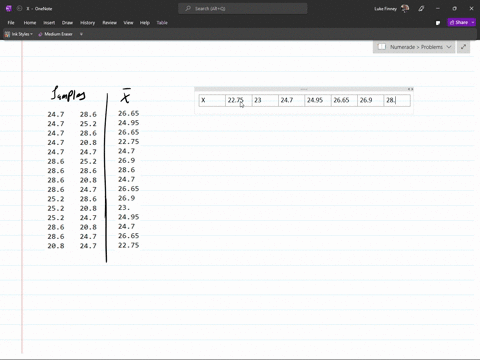Switch to the Insert tab

pyautogui.click(x=49, y=23)
